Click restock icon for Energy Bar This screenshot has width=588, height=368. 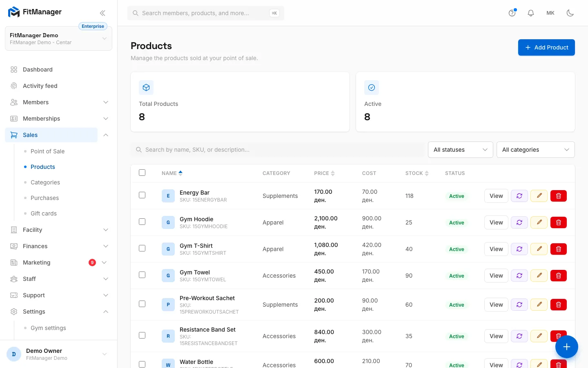coord(519,196)
